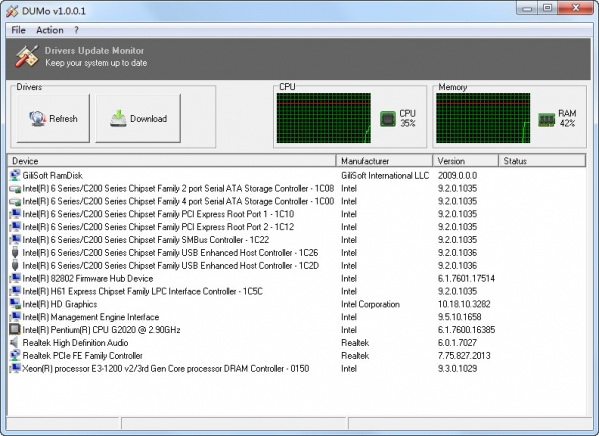The height and width of the screenshot is (436, 599).
Task: Sort list by the Device column header
Action: click(172, 161)
